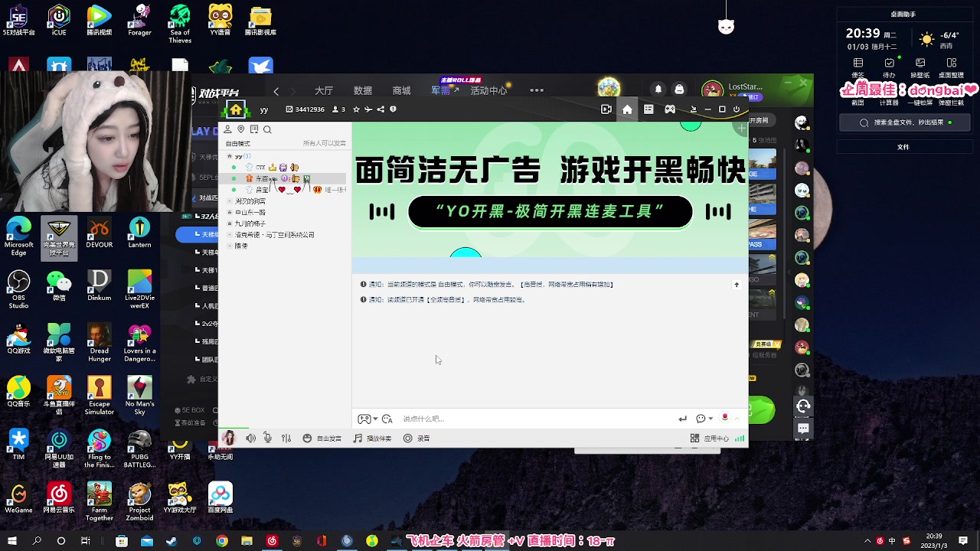Image resolution: width=980 pixels, height=551 pixels.
Task: Open the gamepad games icon in YY toolbar
Action: [x=670, y=109]
